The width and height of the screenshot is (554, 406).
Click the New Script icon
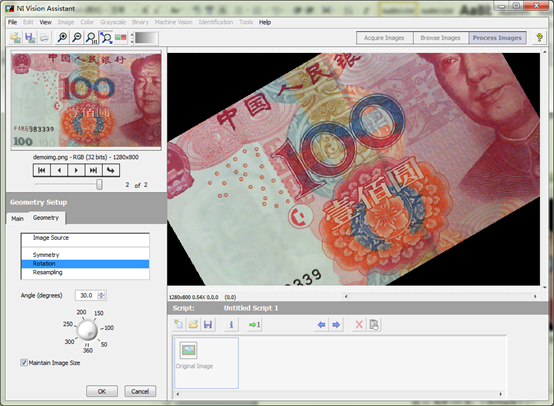click(179, 324)
